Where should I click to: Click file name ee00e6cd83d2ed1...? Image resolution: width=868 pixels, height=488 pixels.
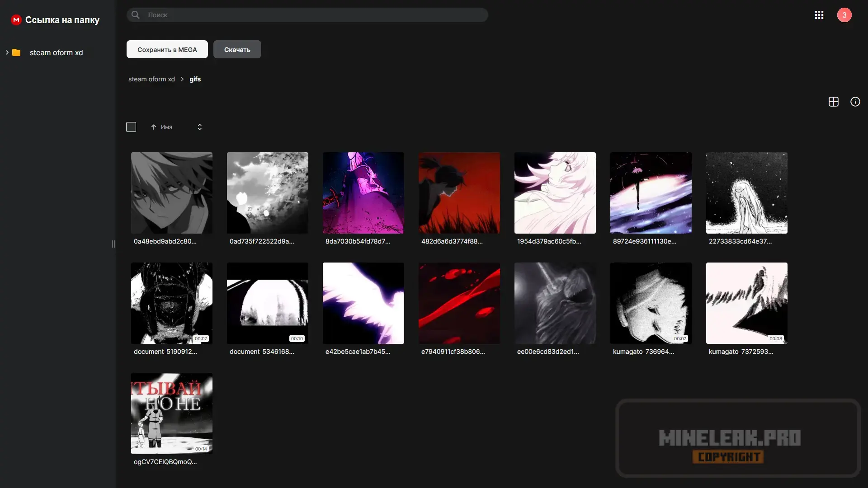[x=548, y=352]
